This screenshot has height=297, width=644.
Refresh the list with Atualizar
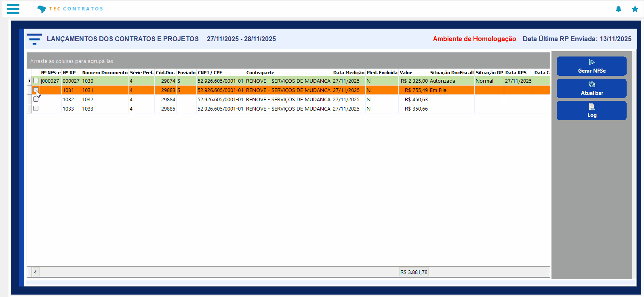click(x=591, y=88)
